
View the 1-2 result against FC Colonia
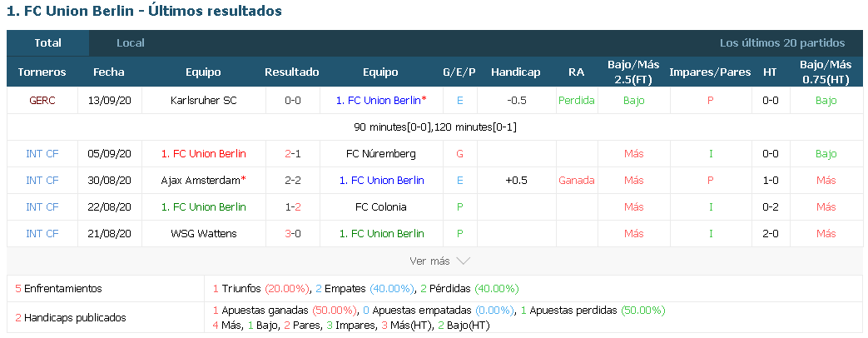pos(292,206)
